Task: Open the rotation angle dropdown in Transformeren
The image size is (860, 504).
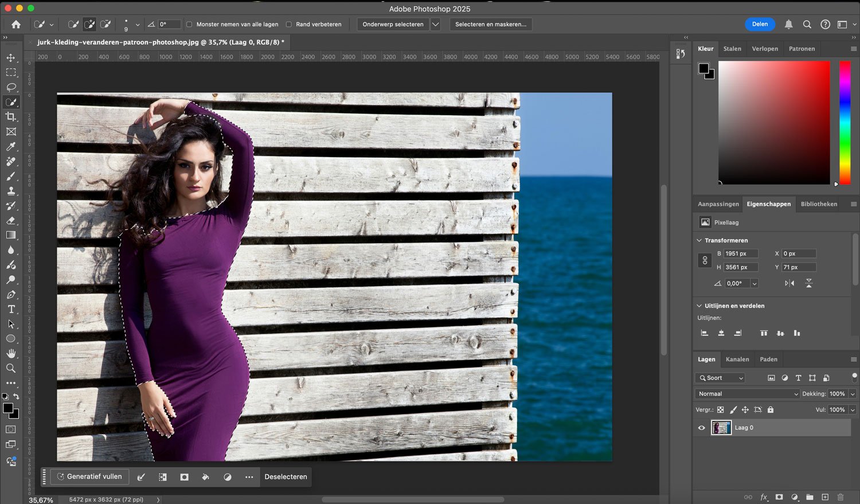Action: (x=755, y=283)
